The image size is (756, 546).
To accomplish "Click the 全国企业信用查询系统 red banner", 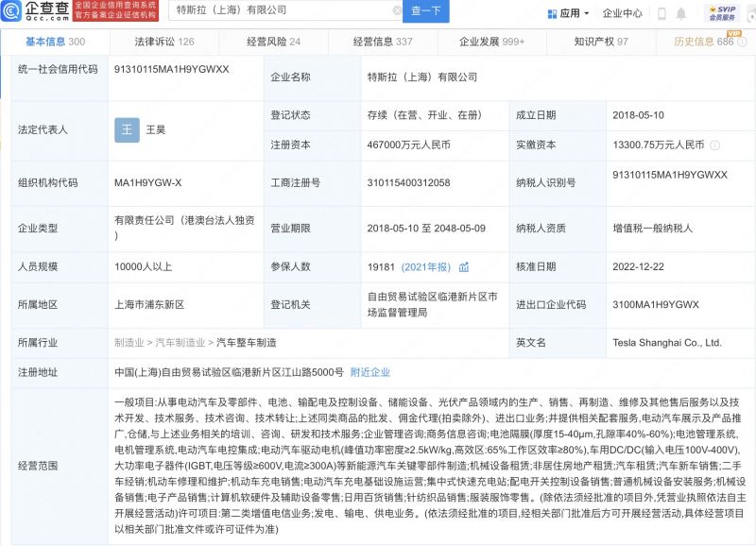I will [114, 10].
